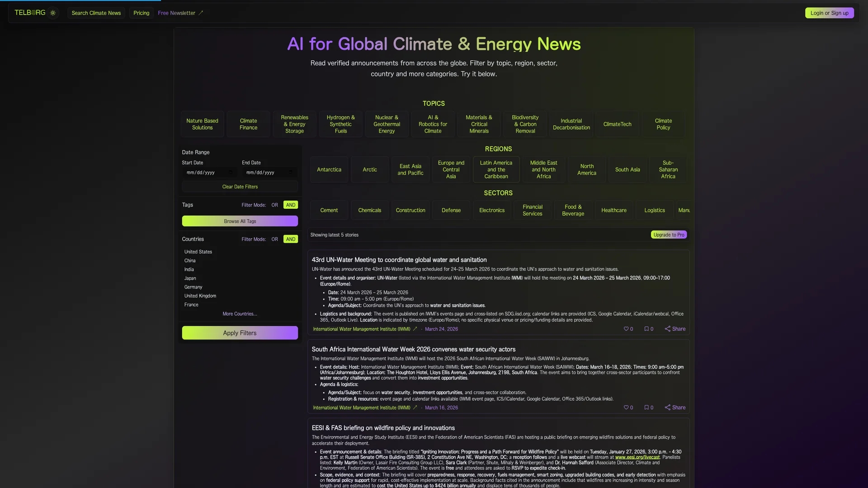Open 43rd UN-Water Meeting story headline
868x488 pixels.
pyautogui.click(x=399, y=260)
